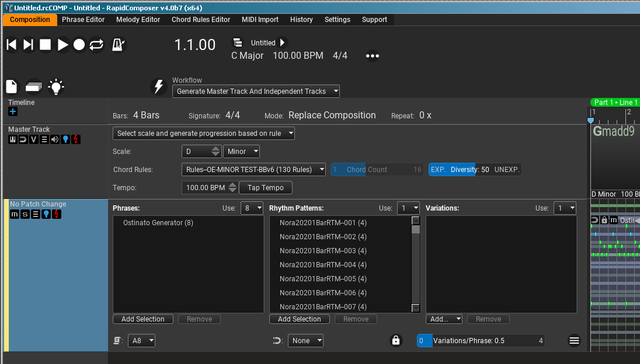Adjust the Diversity slider

point(475,170)
